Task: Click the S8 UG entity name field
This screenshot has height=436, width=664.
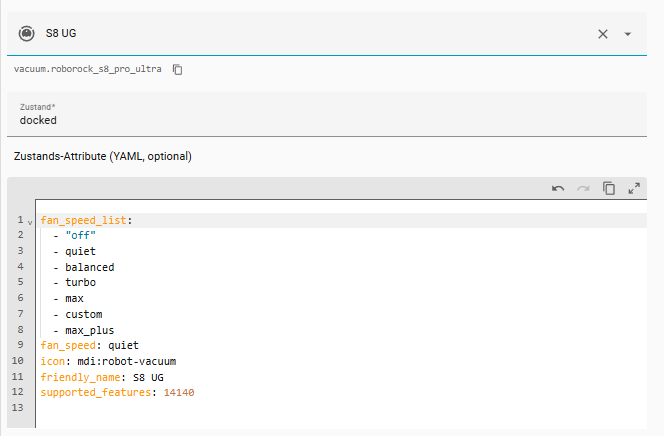Action: pos(300,34)
